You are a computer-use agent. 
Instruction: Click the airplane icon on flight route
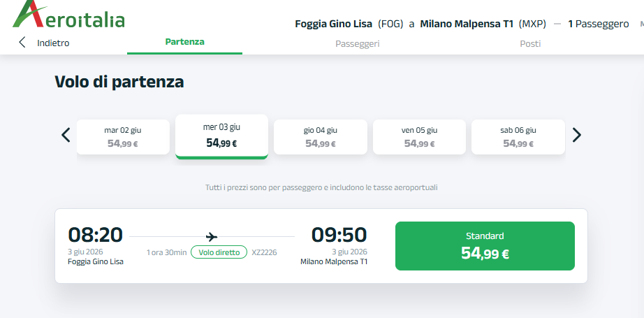[x=212, y=236]
